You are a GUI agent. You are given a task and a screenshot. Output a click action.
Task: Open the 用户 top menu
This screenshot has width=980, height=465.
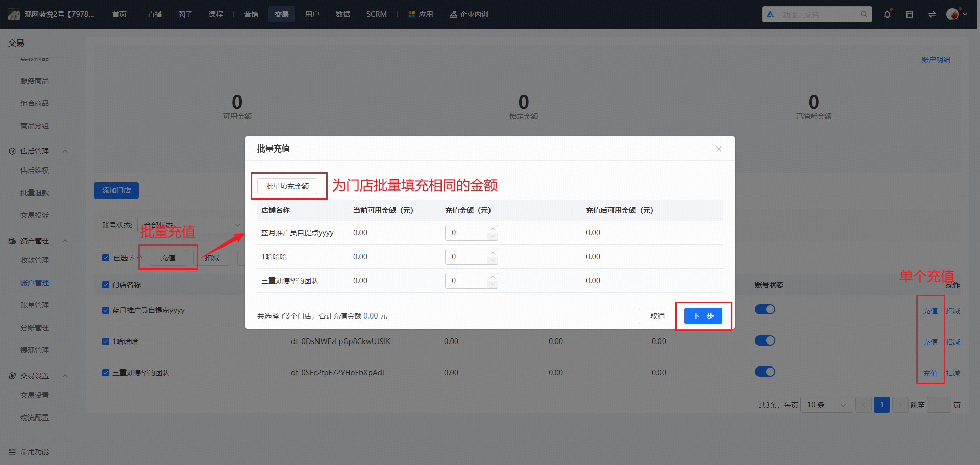tap(312, 14)
